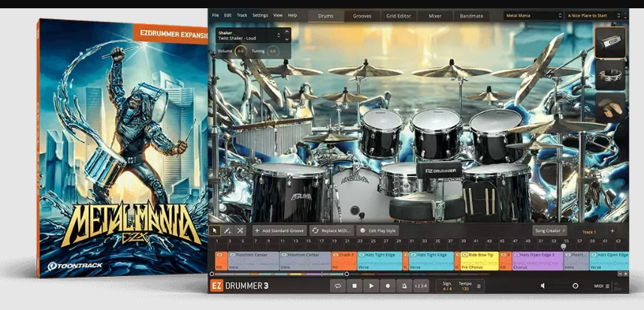Click Add Standard Groove button
Screen dimensions: 644x310
(x=280, y=231)
